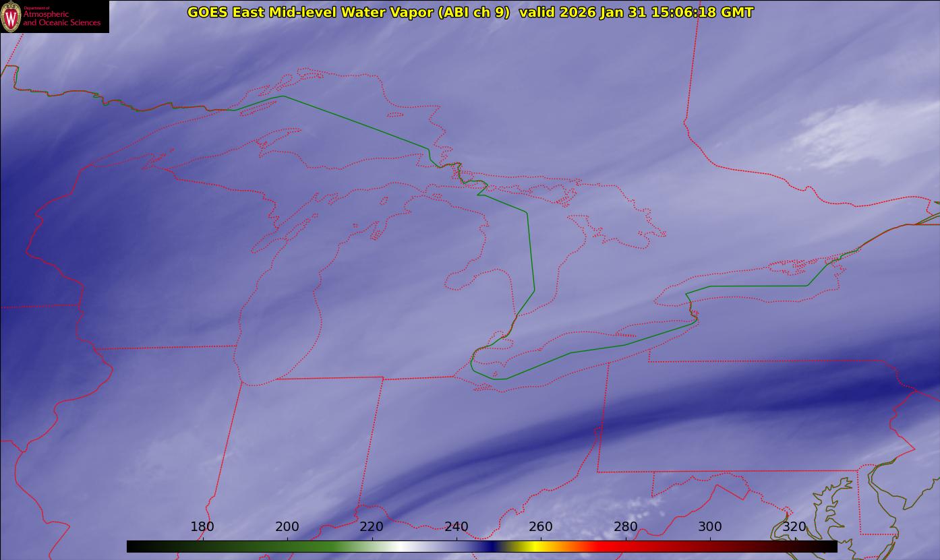Select the 260 tick label on the colorbar

click(541, 527)
